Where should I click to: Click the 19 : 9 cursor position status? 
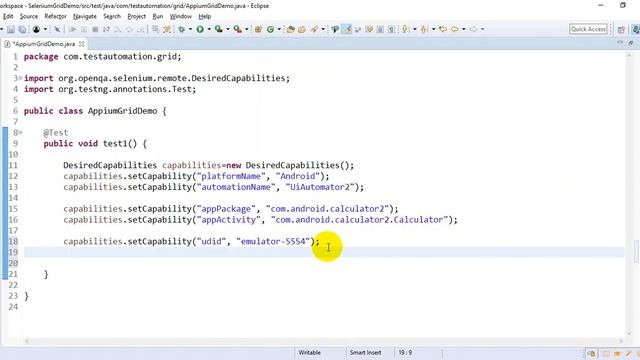pos(405,352)
